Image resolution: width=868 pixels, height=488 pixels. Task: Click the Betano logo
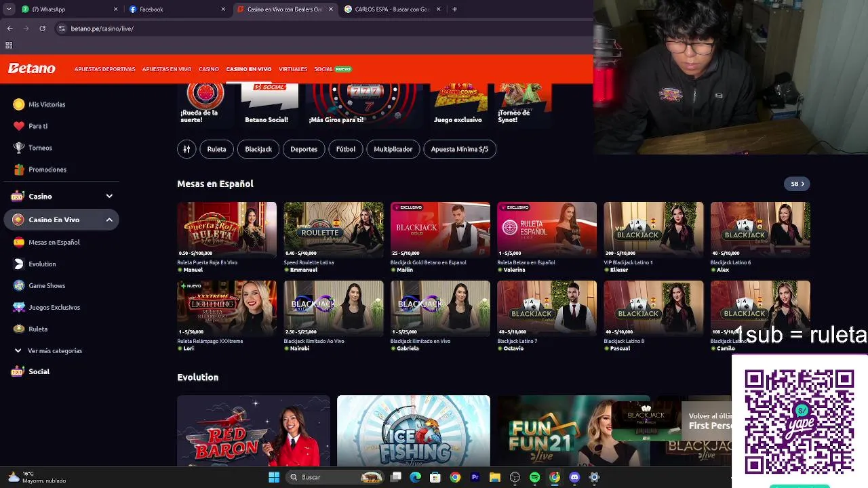click(31, 68)
